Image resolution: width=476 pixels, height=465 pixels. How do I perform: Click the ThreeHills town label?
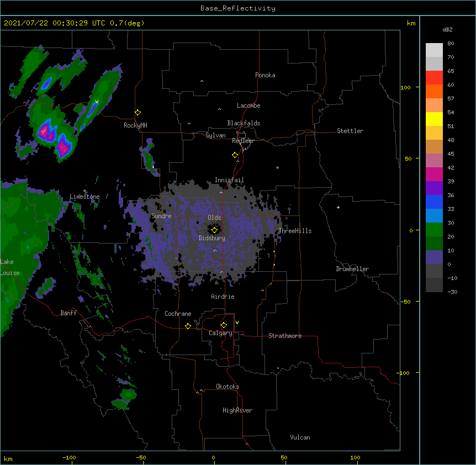click(295, 231)
